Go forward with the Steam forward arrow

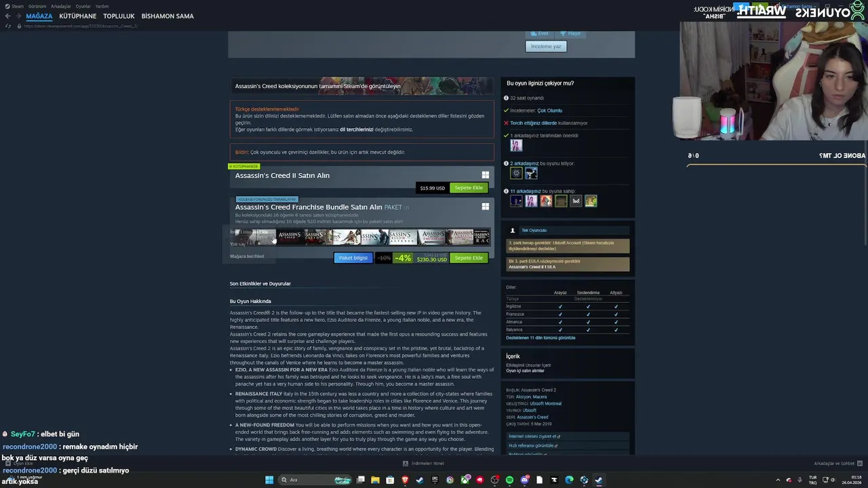18,16
